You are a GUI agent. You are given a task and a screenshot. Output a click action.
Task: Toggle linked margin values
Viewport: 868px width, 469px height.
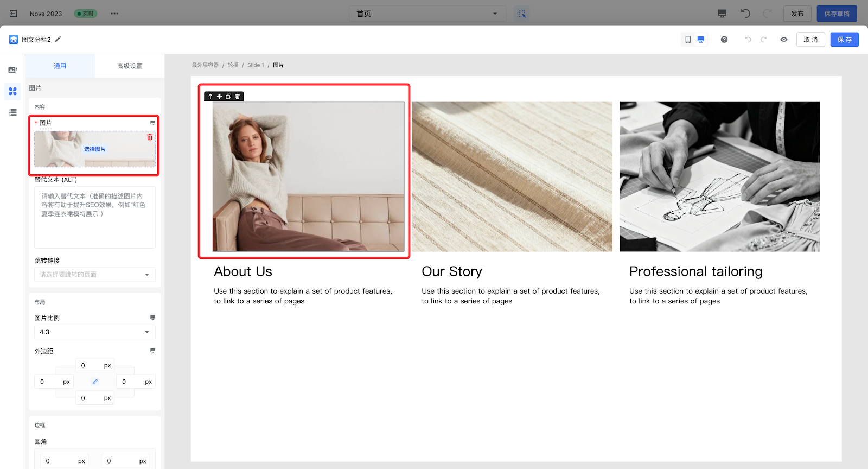[95, 382]
